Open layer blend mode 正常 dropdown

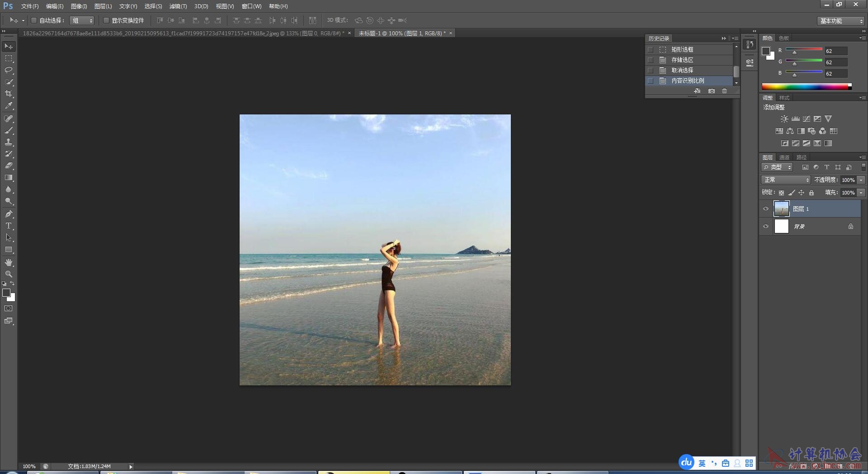click(x=786, y=180)
